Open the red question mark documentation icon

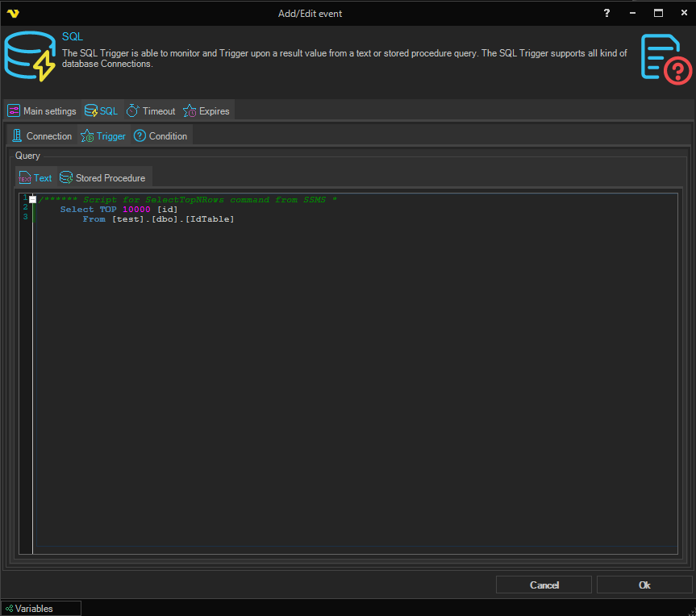[x=666, y=58]
